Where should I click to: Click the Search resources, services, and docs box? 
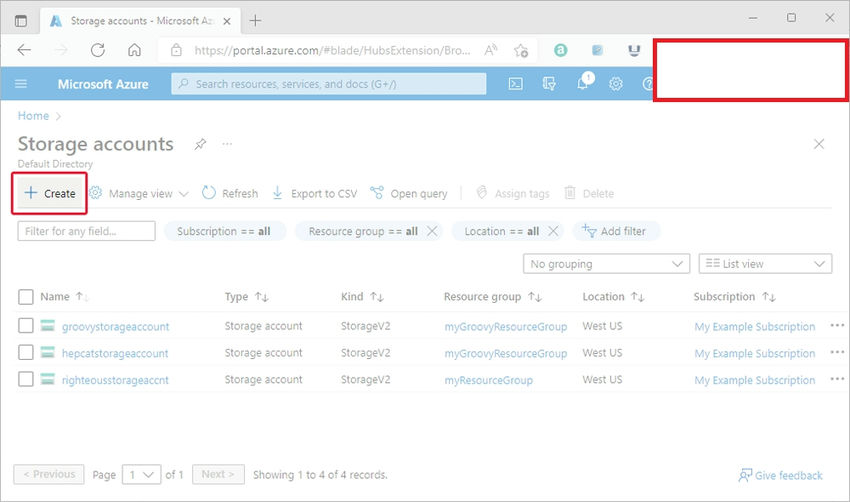[x=329, y=83]
